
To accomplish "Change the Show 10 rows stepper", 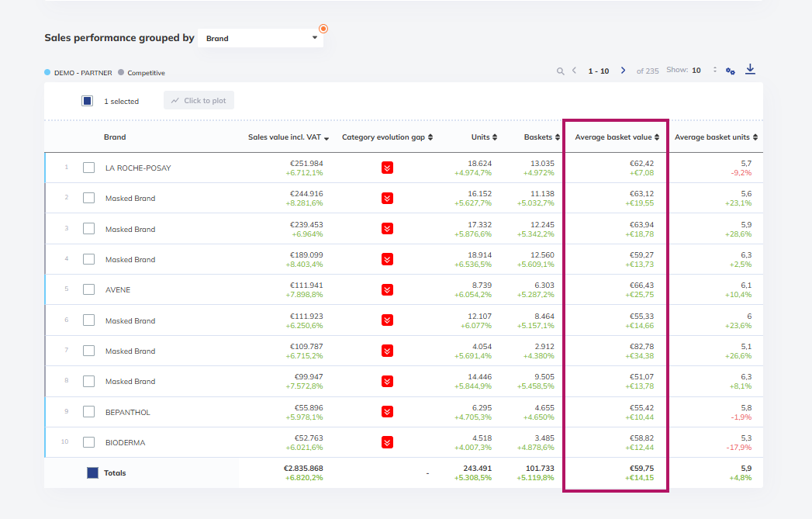I will (714, 69).
